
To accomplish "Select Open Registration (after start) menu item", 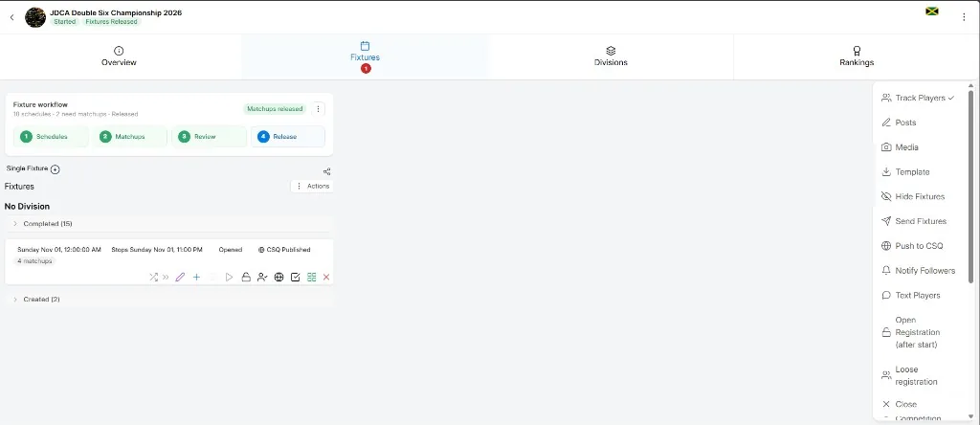I will coord(918,332).
